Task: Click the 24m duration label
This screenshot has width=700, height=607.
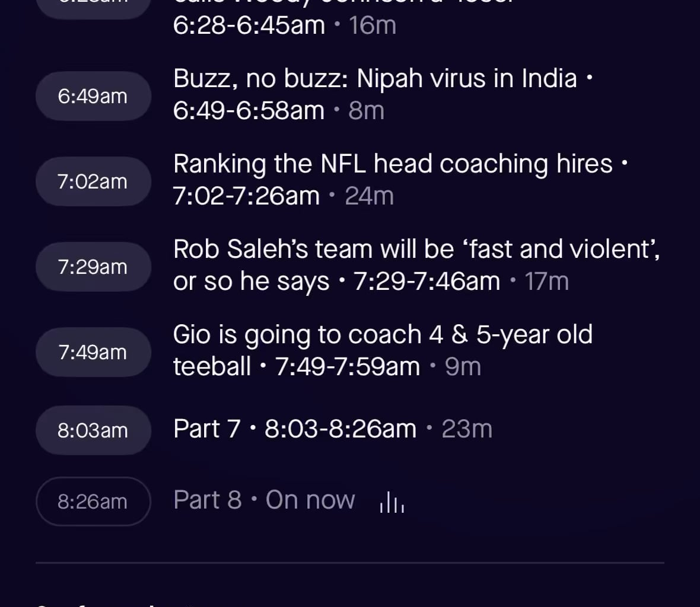Action: click(x=369, y=196)
